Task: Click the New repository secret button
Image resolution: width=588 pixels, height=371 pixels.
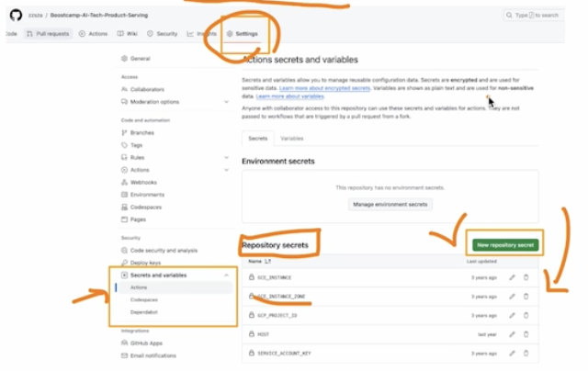Action: (505, 245)
